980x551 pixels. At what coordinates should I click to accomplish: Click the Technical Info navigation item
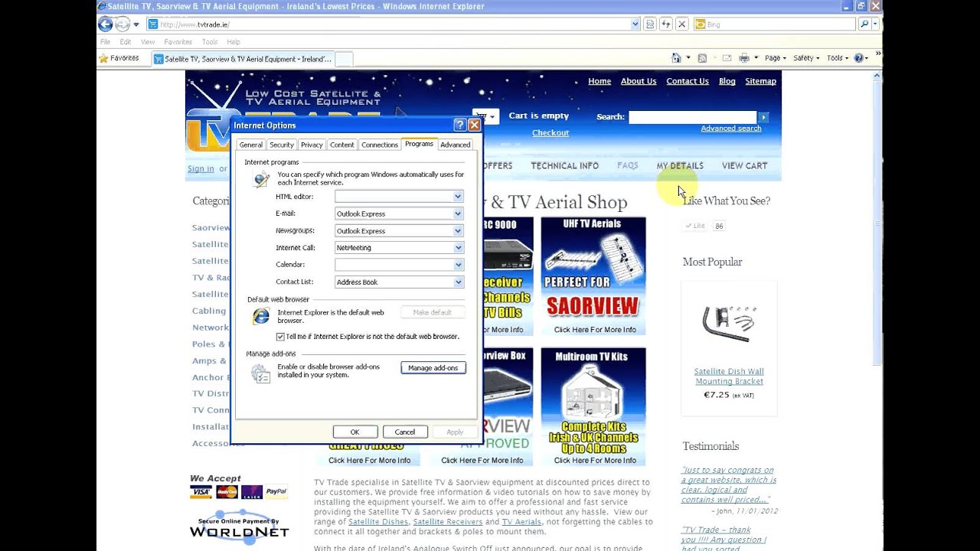[565, 165]
